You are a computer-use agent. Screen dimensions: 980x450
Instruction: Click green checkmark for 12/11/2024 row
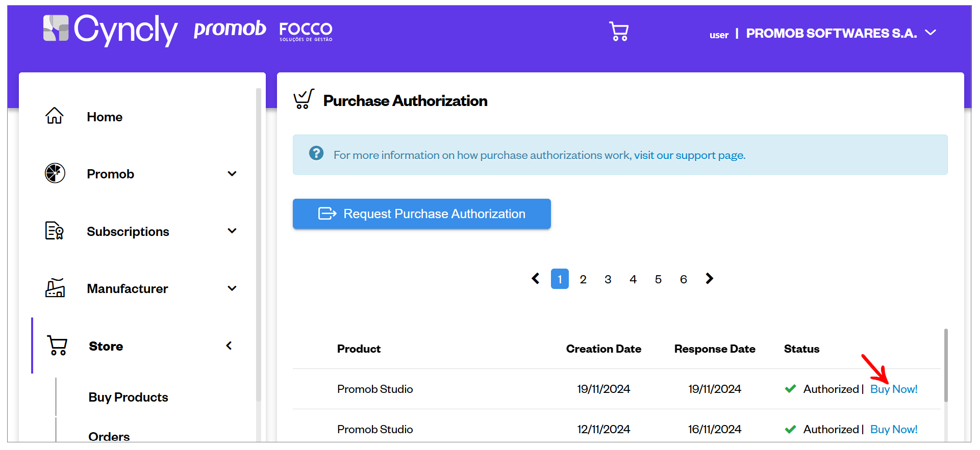(x=791, y=429)
